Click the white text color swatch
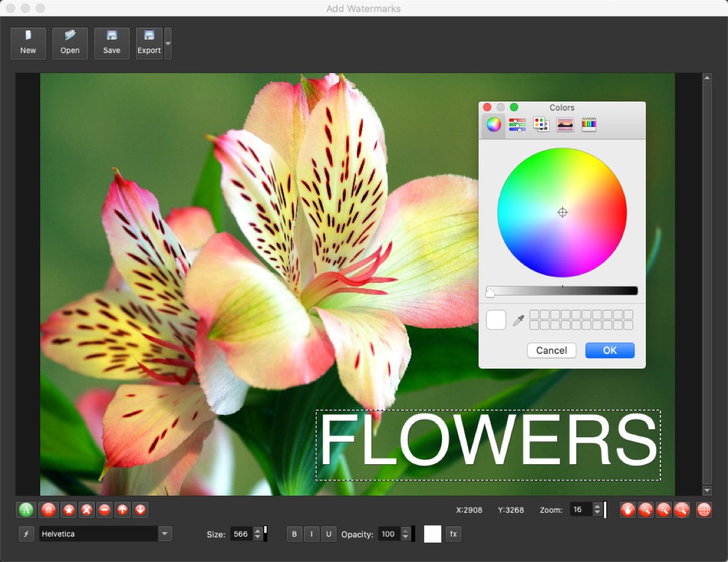This screenshot has width=728, height=562. point(432,534)
